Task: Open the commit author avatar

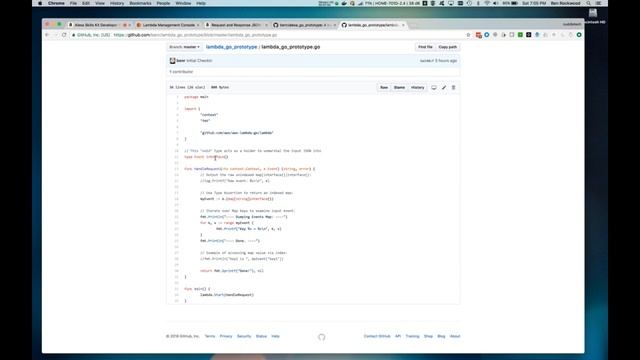Action: click(172, 61)
